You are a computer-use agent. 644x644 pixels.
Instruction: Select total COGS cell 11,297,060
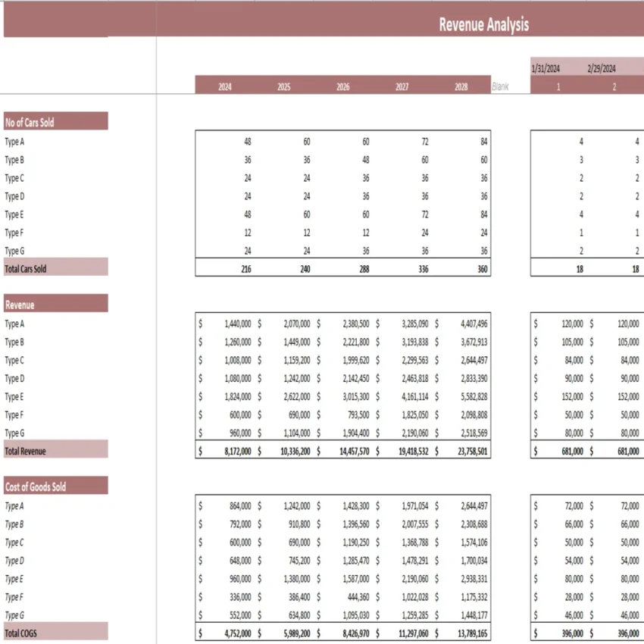(414, 633)
